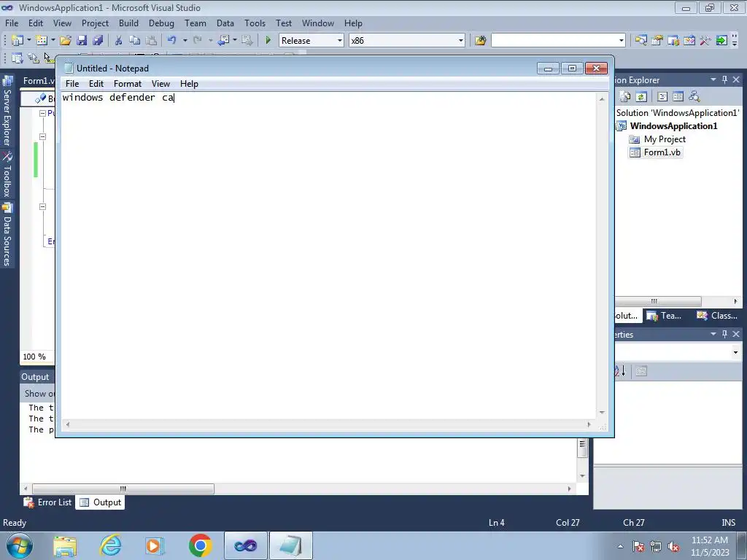Open Visual Studio's Tools menu
The width and height of the screenshot is (747, 560).
click(x=255, y=23)
